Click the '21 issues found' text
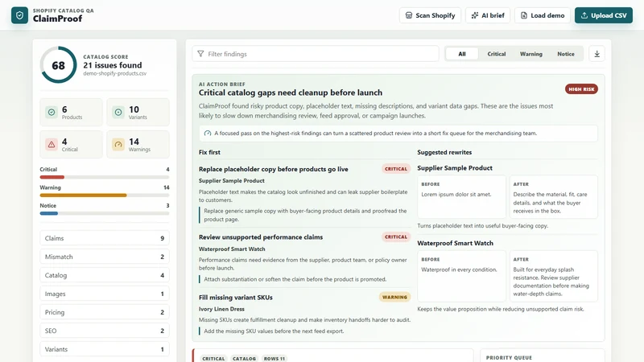This screenshot has height=362, width=644. click(x=113, y=65)
